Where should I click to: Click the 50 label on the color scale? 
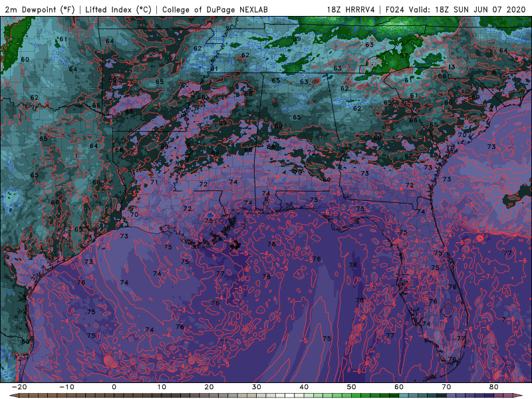352,387
